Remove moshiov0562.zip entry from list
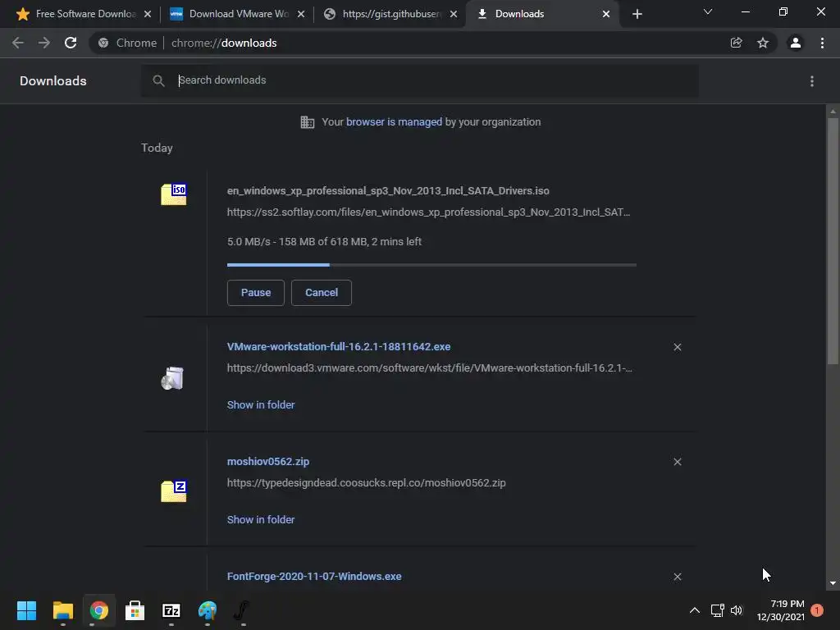This screenshot has width=840, height=630. [677, 462]
